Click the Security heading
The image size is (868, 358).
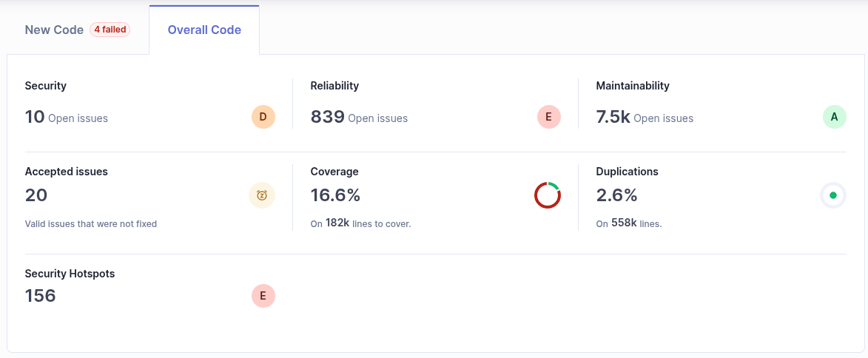pos(45,86)
